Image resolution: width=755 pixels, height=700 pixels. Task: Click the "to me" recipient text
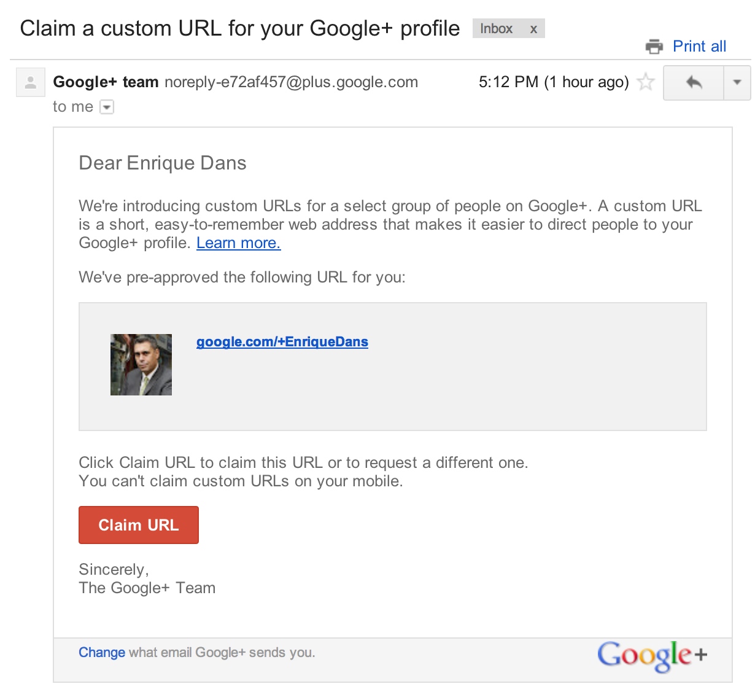click(72, 107)
